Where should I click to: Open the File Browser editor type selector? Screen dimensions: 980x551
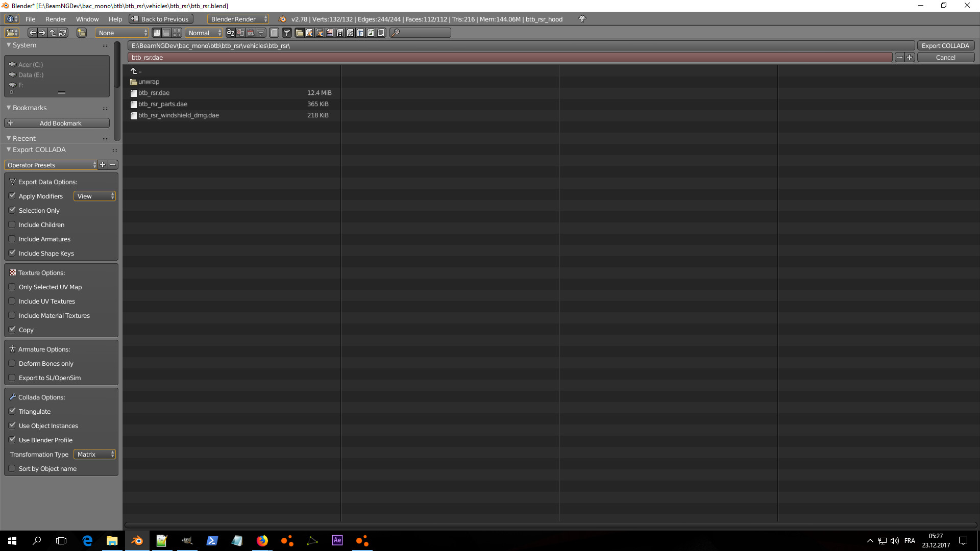pos(11,33)
